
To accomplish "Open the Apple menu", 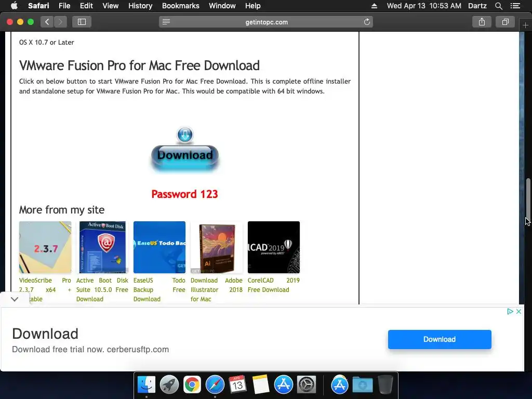I will pos(14,6).
